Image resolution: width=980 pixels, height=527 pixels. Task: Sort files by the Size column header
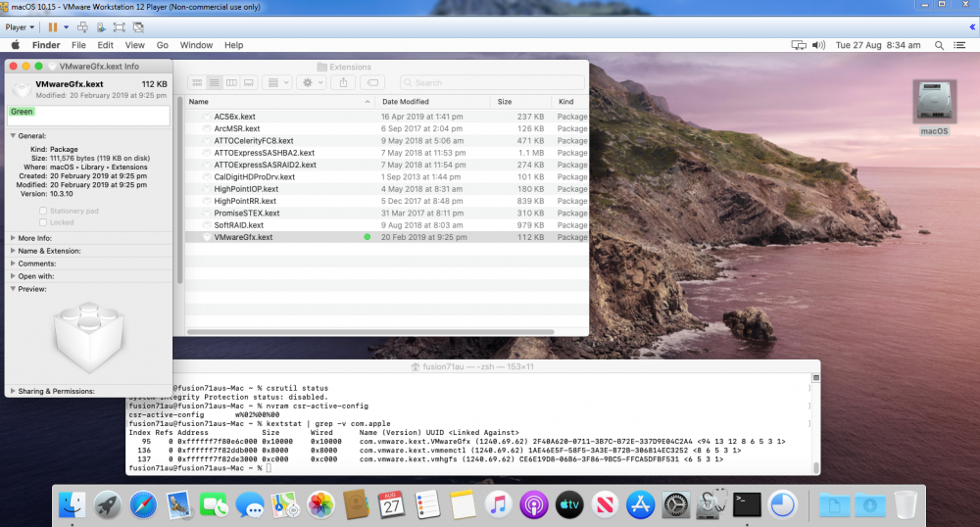tap(522, 101)
